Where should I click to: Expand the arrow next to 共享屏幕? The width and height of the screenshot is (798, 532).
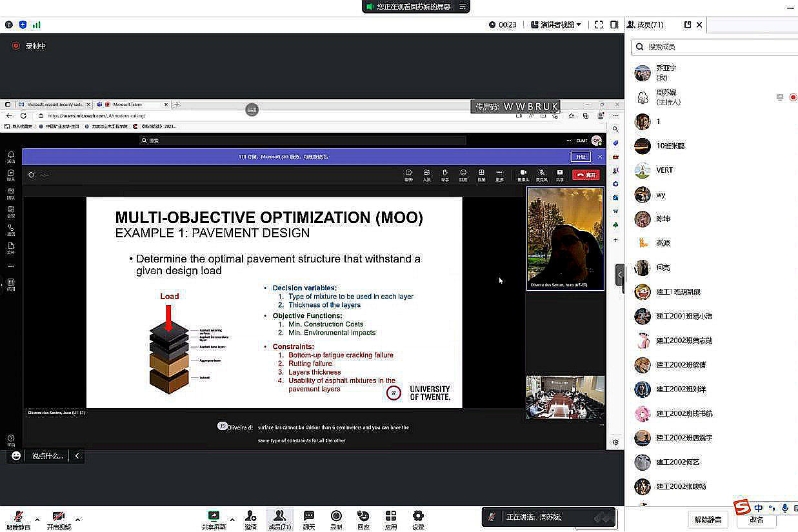[x=232, y=519]
